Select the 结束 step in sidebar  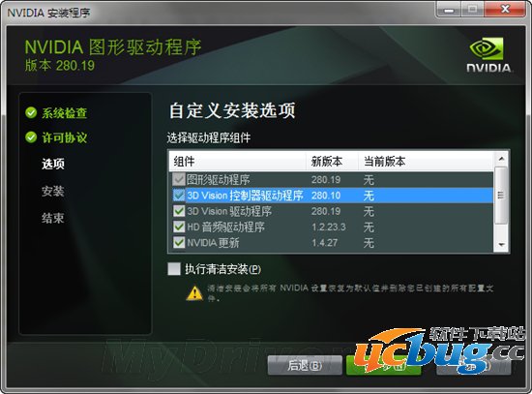(x=53, y=218)
